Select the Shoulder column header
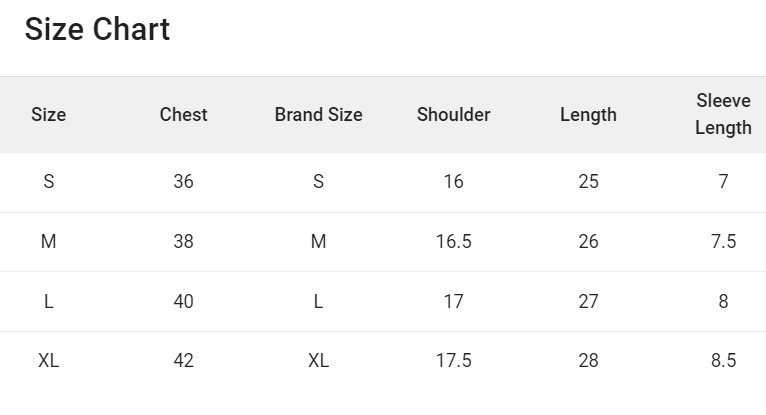This screenshot has width=766, height=415. [x=453, y=115]
